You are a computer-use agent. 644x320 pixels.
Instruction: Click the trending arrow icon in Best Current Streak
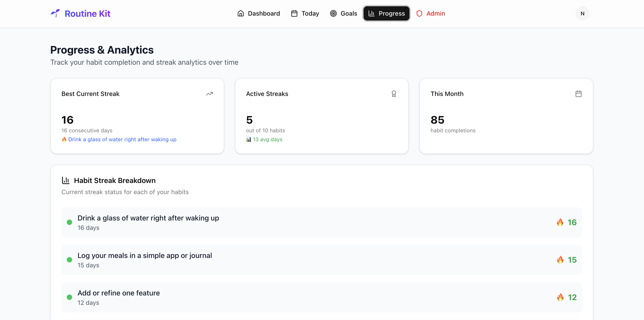209,94
